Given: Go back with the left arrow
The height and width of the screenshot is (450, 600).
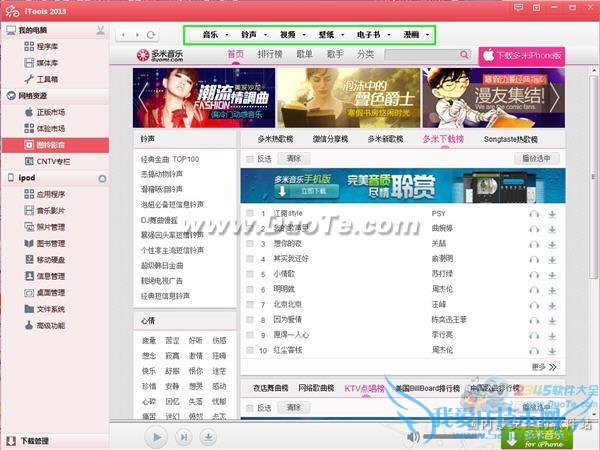Looking at the screenshot, I should pyautogui.click(x=123, y=35).
